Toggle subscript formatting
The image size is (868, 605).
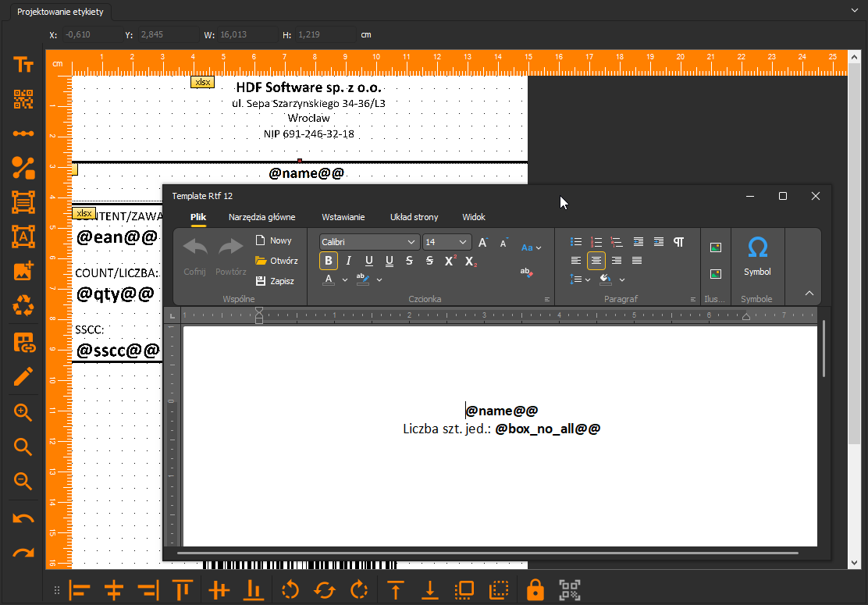(x=471, y=261)
